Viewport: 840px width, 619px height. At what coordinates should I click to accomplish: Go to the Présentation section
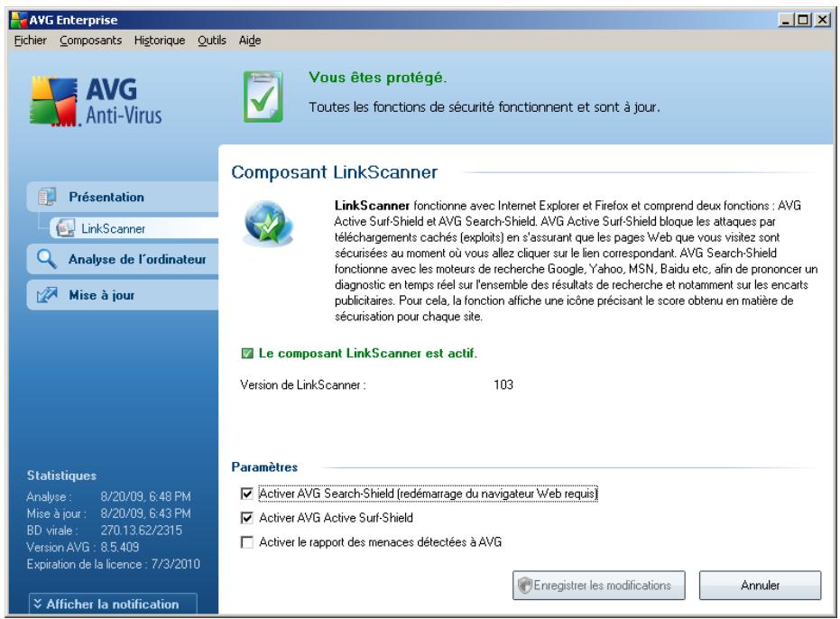(124, 197)
